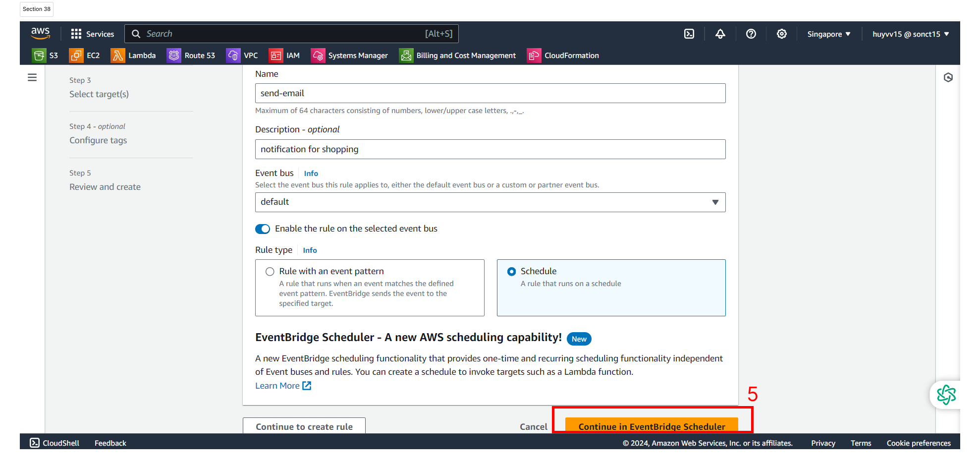The width and height of the screenshot is (980, 469).
Task: Open Systems Manager shortcut icon
Action: click(x=318, y=56)
